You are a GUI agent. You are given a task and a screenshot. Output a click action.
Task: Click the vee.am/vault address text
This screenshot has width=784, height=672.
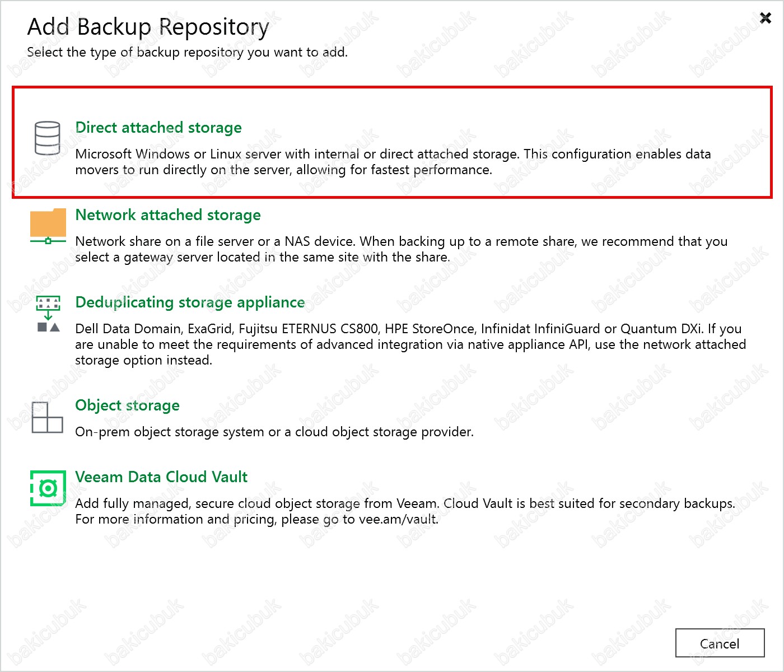coord(398,519)
